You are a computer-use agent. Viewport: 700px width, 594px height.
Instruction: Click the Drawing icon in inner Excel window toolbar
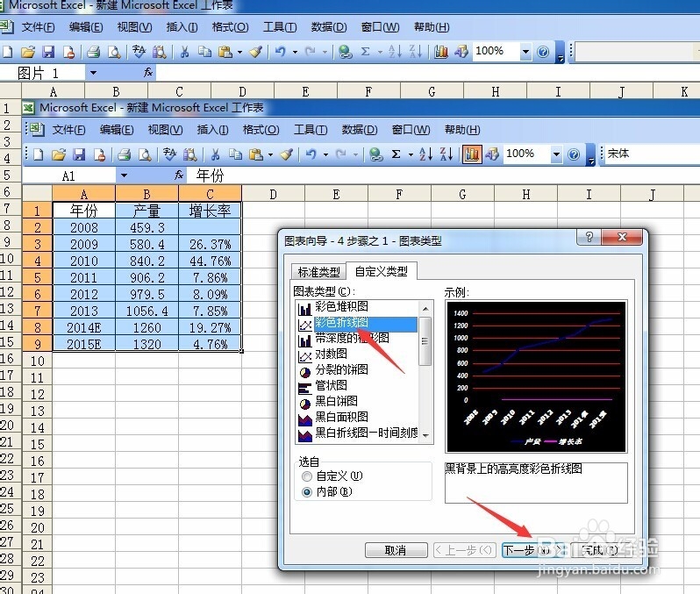pyautogui.click(x=492, y=154)
